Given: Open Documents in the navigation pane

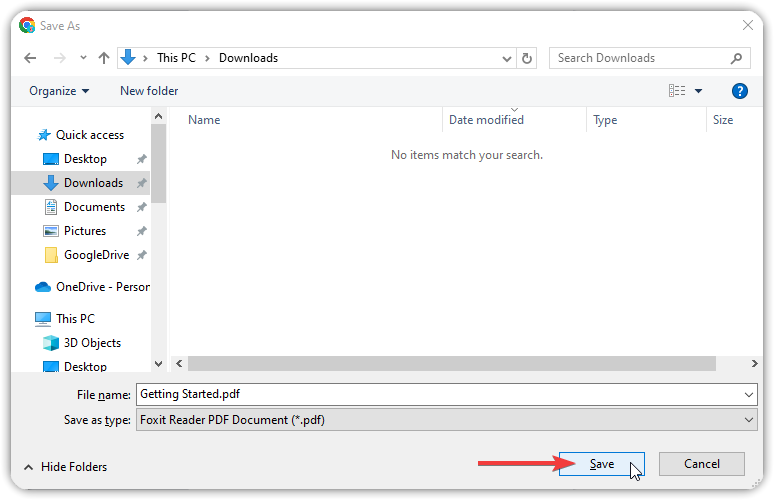Looking at the screenshot, I should coord(94,207).
